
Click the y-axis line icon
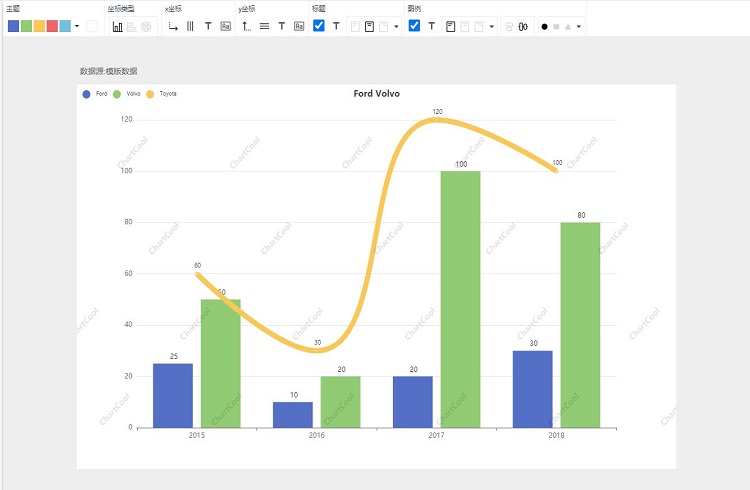[x=246, y=26]
